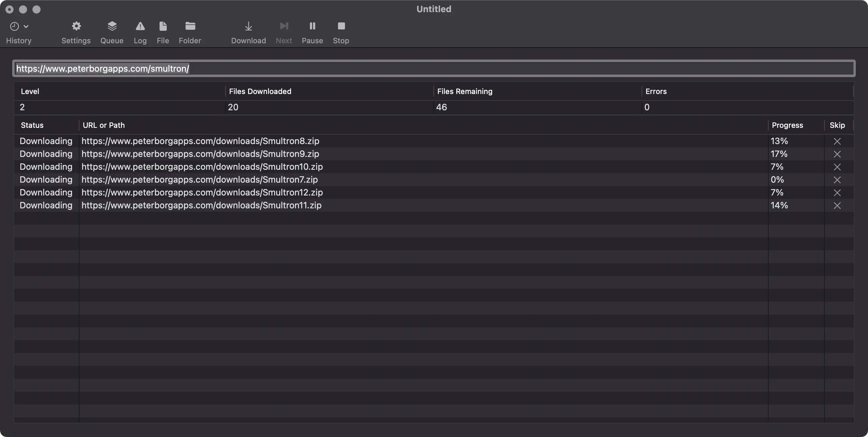Click Downloading status of Smultron8.zip
The image size is (868, 437).
pos(46,141)
